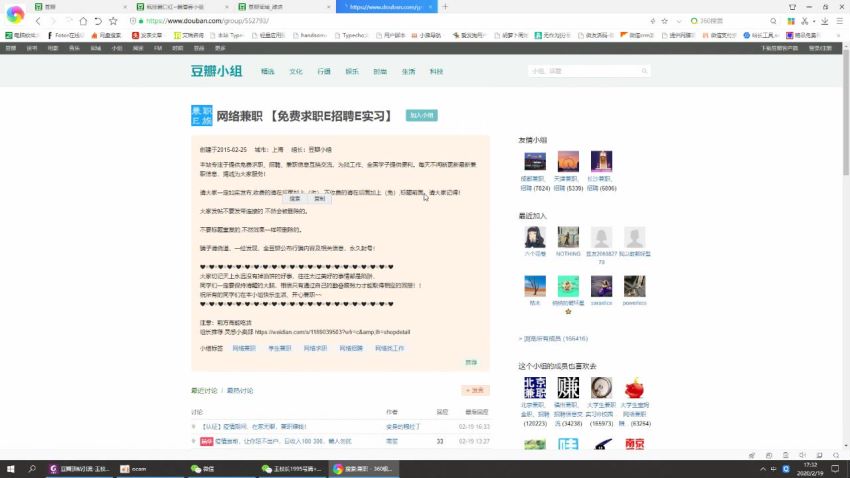Open the 科技 category tab
This screenshot has height=478, width=850.
(436, 72)
